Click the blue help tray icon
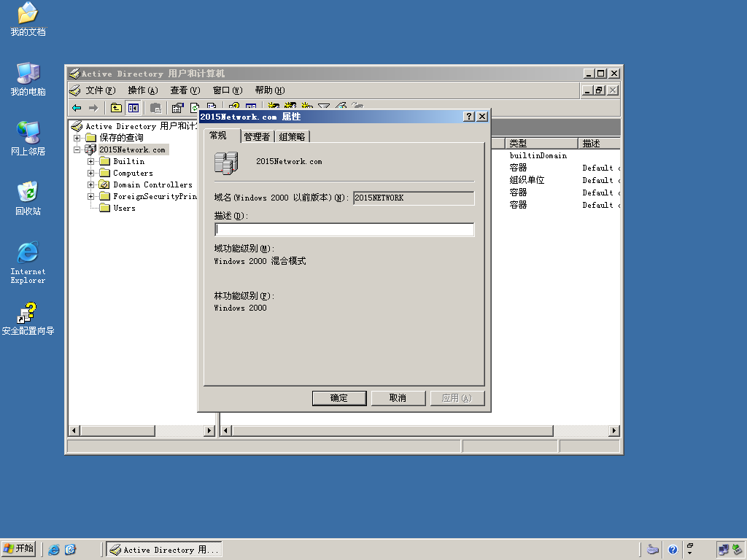This screenshot has width=747, height=560. tap(673, 550)
